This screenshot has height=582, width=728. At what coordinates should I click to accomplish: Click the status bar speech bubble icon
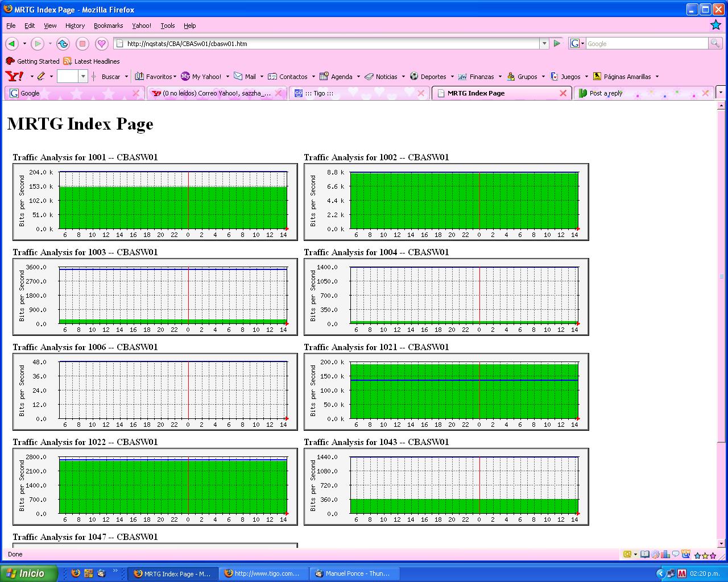point(676,554)
